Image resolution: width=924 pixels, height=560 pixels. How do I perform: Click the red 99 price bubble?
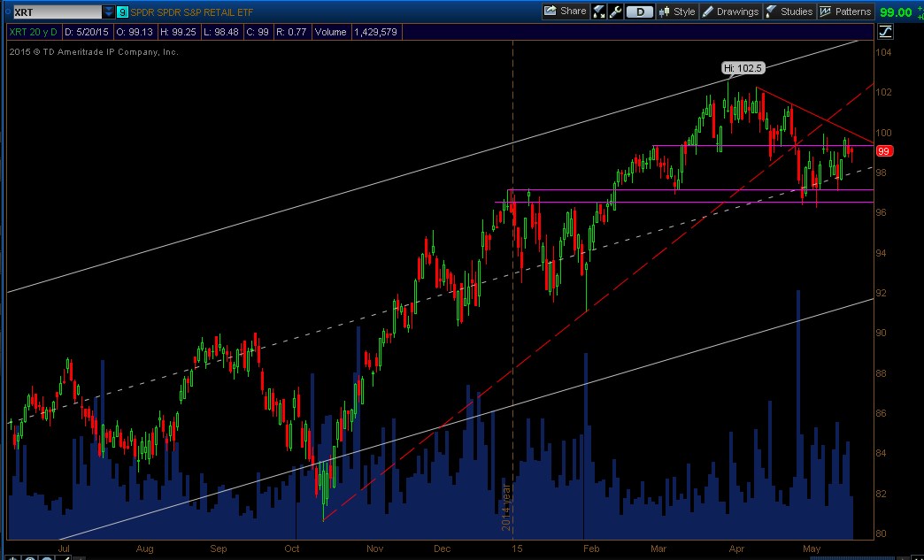(x=883, y=151)
